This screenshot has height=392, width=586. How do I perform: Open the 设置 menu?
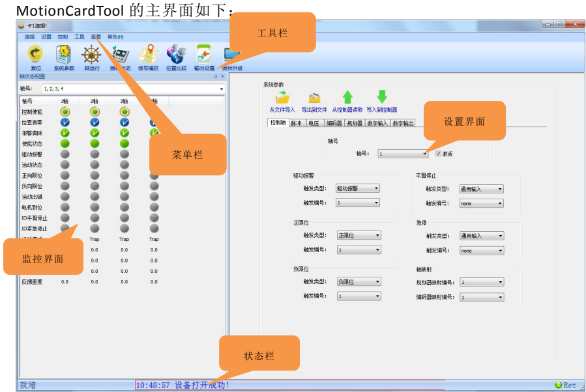[x=46, y=37]
